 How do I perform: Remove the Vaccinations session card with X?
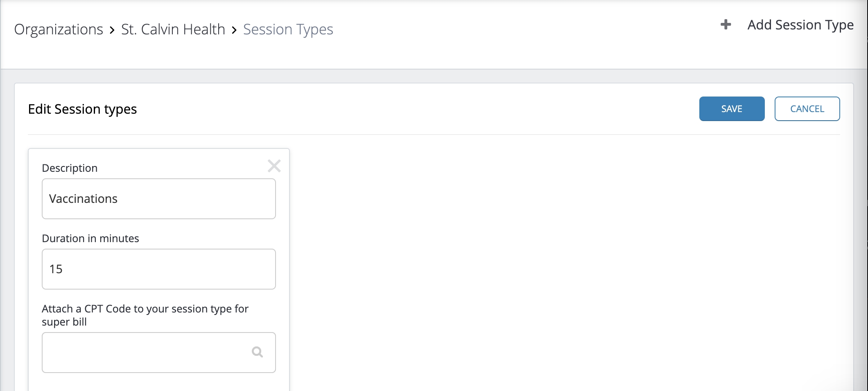click(x=274, y=166)
